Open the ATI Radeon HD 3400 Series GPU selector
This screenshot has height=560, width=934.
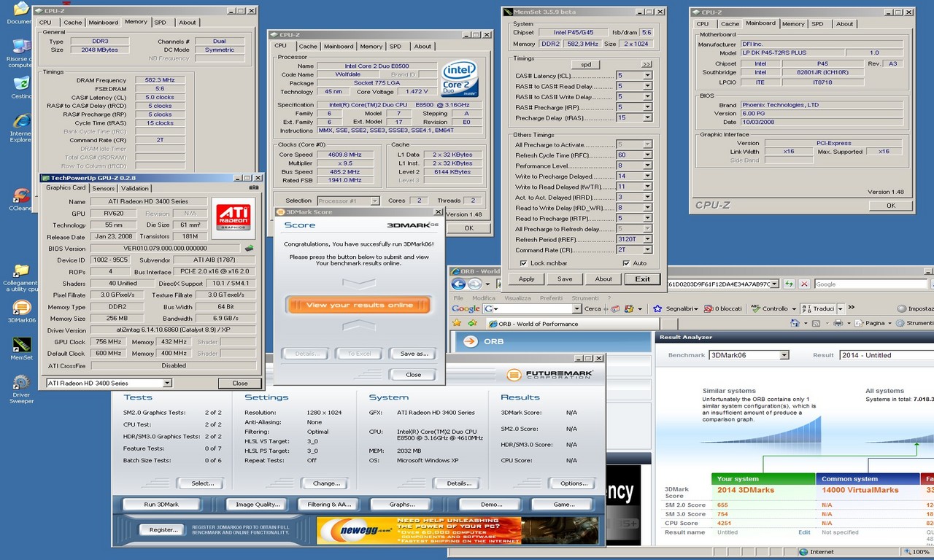(109, 383)
